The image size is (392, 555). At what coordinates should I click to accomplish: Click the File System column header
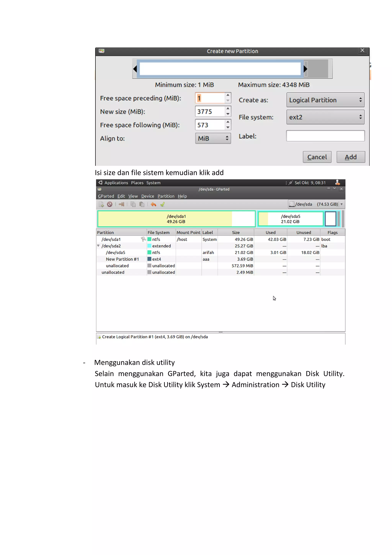(x=161, y=232)
